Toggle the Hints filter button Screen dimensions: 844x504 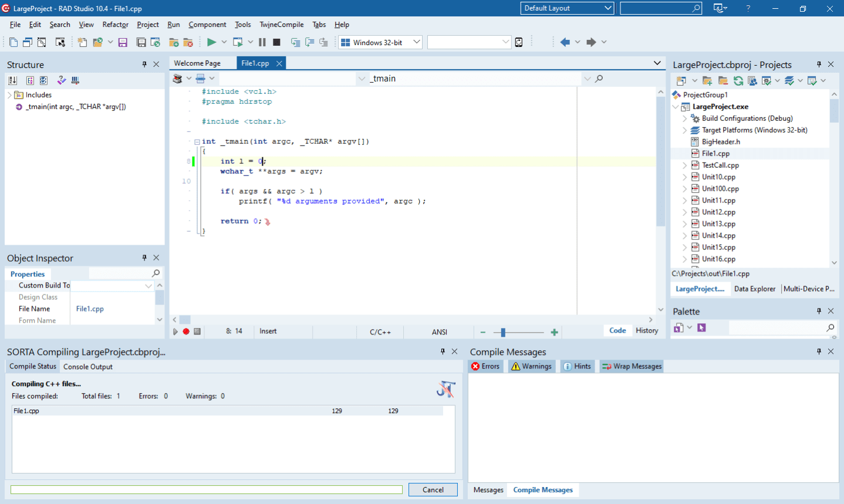[x=577, y=366]
